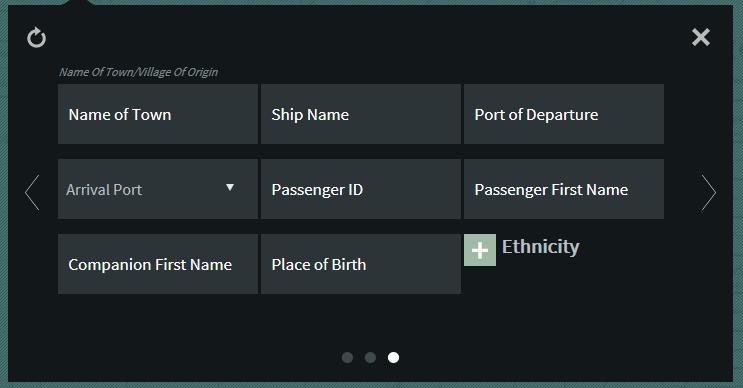
Task: Focus the Companion First Name field
Action: click(x=158, y=264)
